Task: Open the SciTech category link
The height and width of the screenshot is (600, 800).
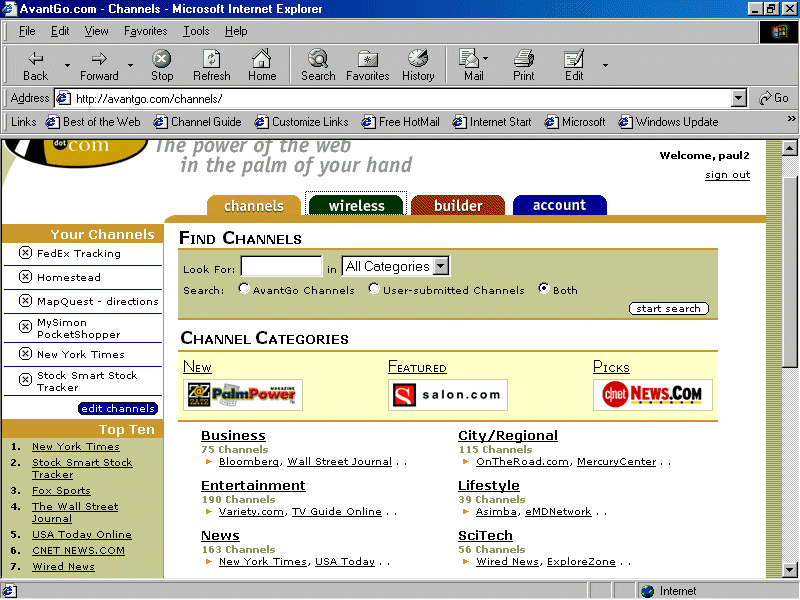Action: 485,535
